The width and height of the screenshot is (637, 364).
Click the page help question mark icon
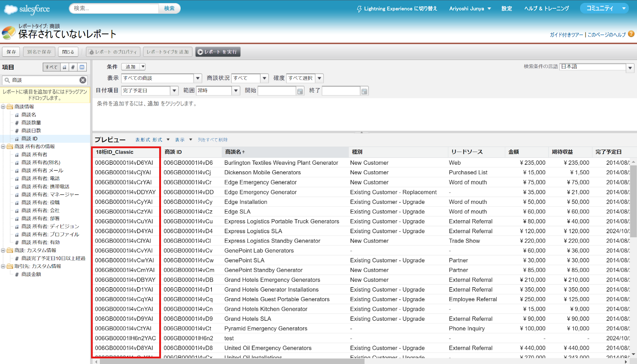pos(631,34)
